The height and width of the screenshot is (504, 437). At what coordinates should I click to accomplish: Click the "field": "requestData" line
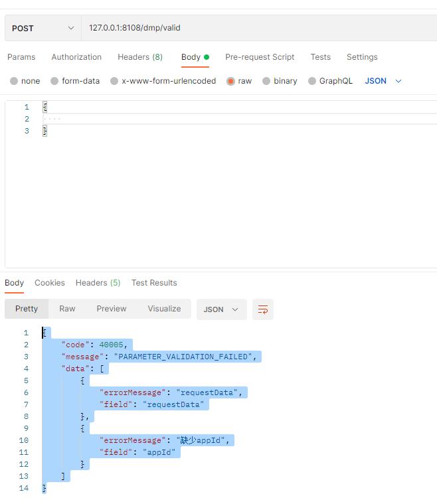[152, 404]
